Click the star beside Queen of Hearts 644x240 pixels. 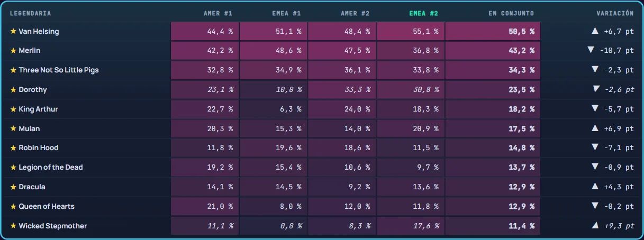click(13, 207)
